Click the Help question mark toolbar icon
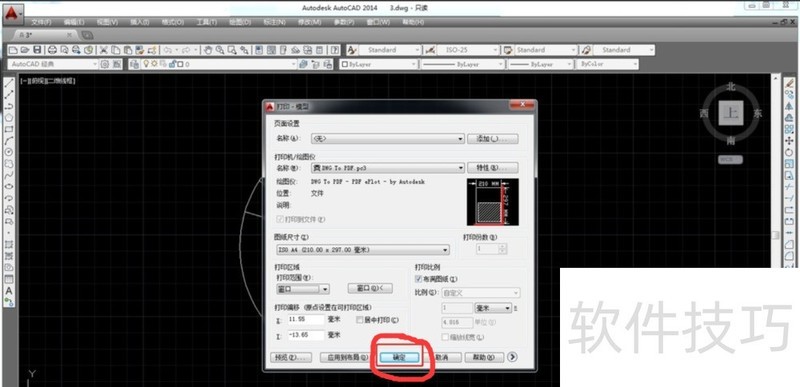This screenshot has height=387, width=800. pos(335,50)
